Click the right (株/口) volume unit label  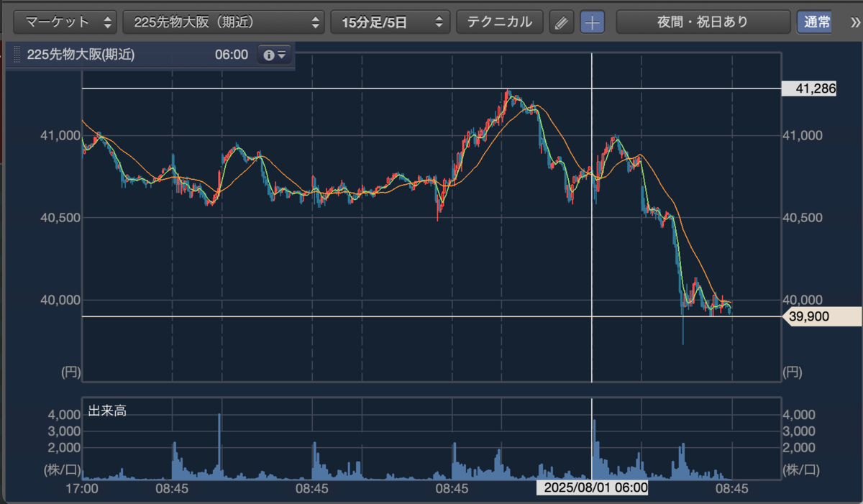click(x=800, y=470)
